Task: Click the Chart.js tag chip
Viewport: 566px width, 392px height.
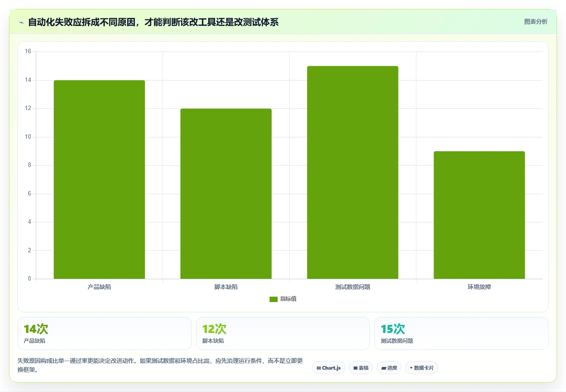Action: click(x=329, y=368)
